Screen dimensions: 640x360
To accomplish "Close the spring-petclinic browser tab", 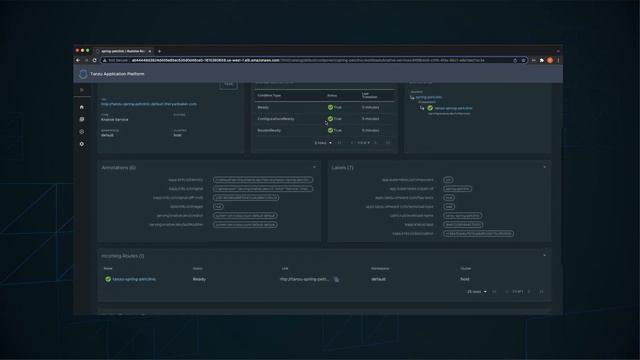I will point(150,51).
